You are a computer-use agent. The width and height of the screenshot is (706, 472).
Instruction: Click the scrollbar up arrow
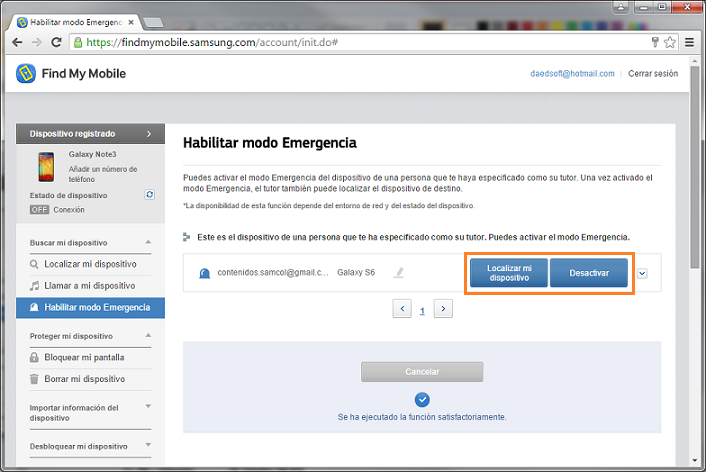coord(695,60)
